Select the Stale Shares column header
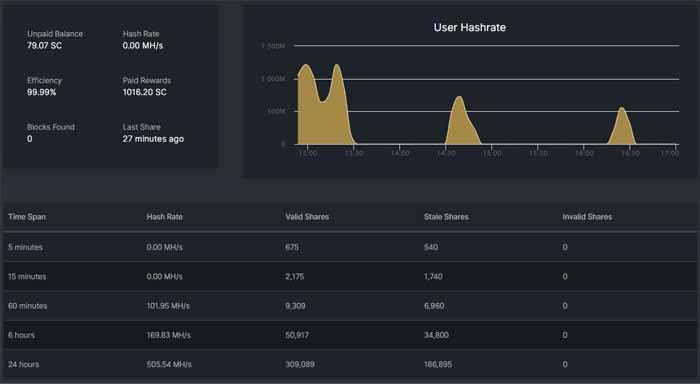 click(x=446, y=217)
